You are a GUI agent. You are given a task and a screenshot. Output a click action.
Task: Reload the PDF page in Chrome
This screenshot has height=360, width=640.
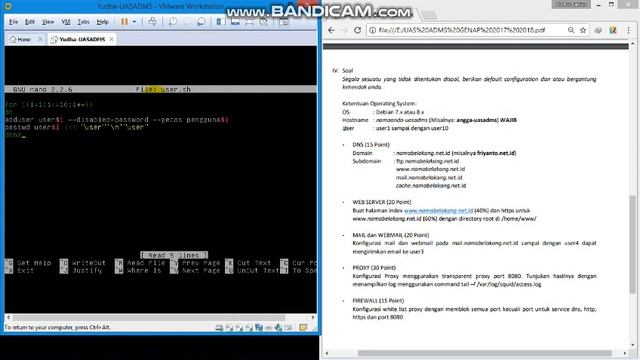[x=357, y=30]
